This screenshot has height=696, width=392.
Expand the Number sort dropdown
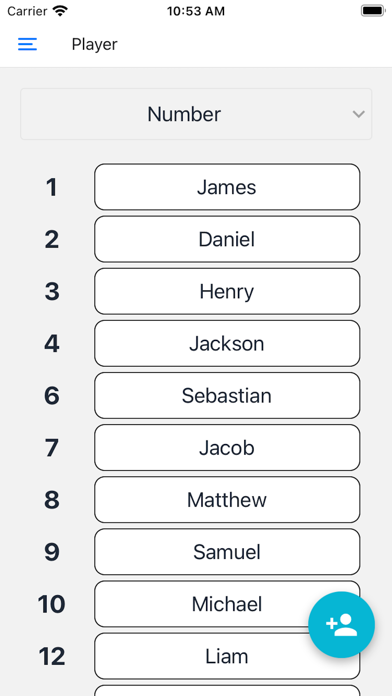[x=196, y=114]
